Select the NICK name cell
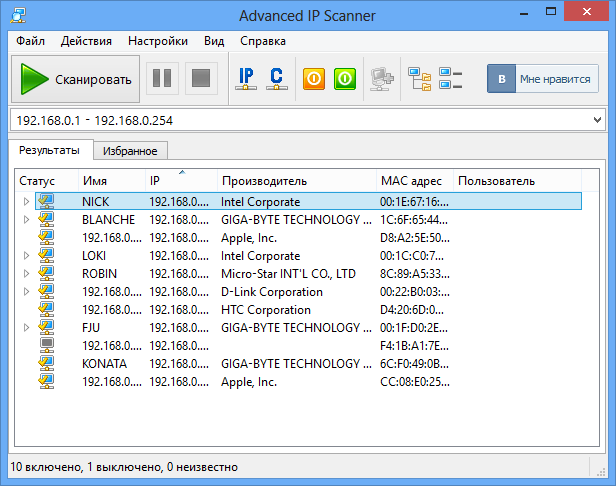616x486 pixels. pos(95,202)
